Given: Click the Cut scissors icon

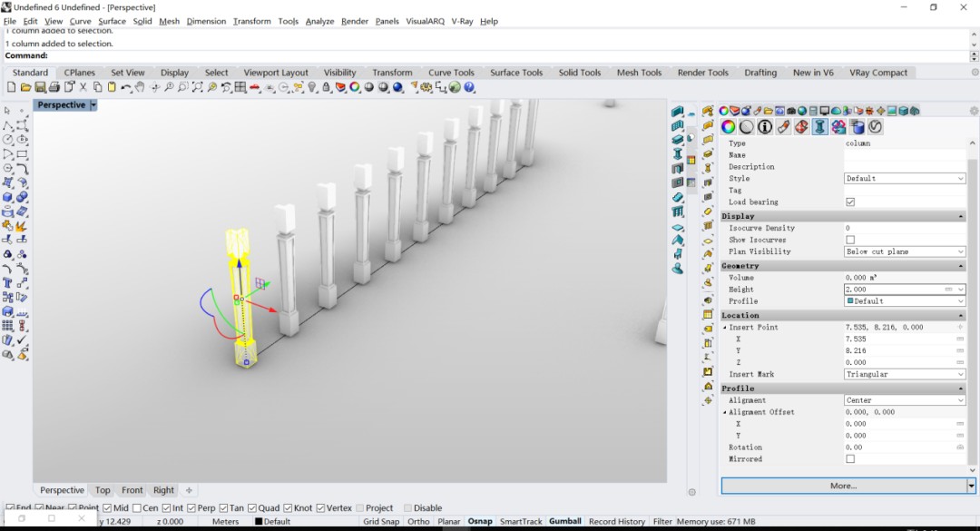Looking at the screenshot, I should click(83, 87).
